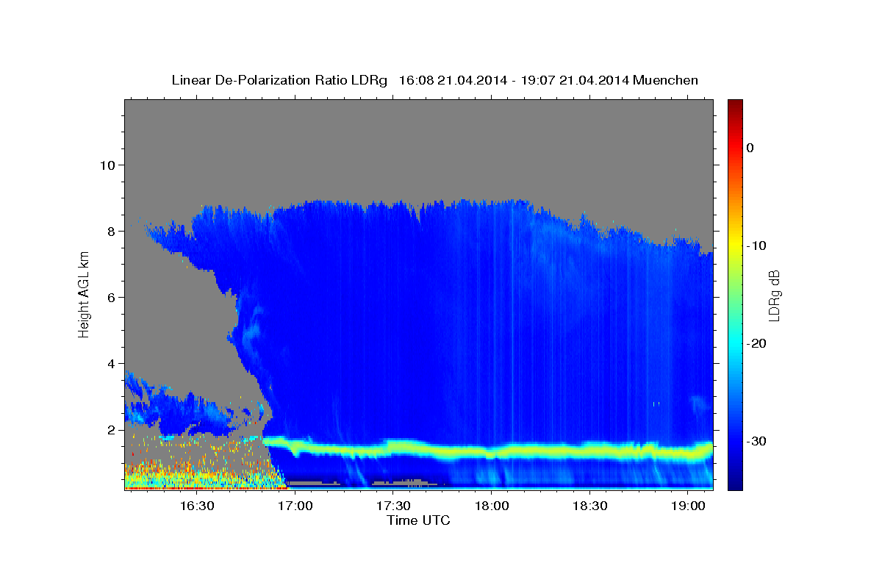
Task: Click the 18:00 time axis label
Action: (492, 506)
